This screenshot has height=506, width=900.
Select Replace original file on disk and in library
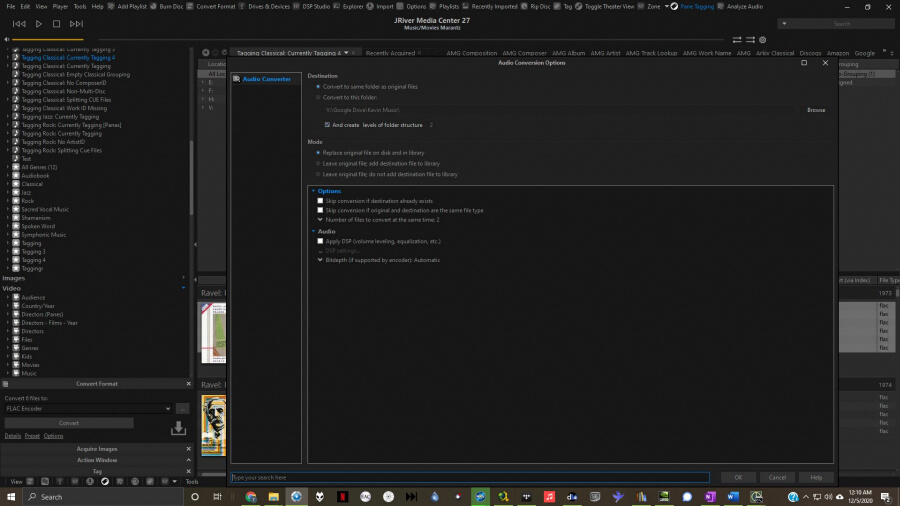319,153
